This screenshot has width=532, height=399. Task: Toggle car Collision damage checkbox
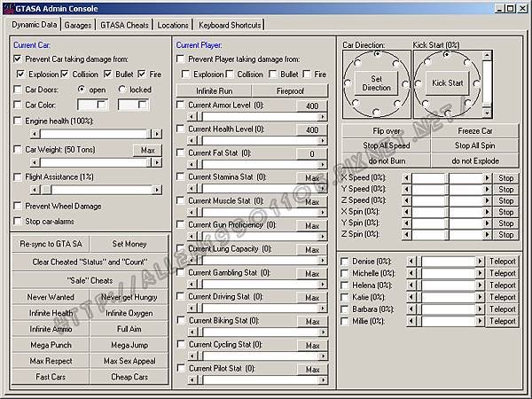65,74
